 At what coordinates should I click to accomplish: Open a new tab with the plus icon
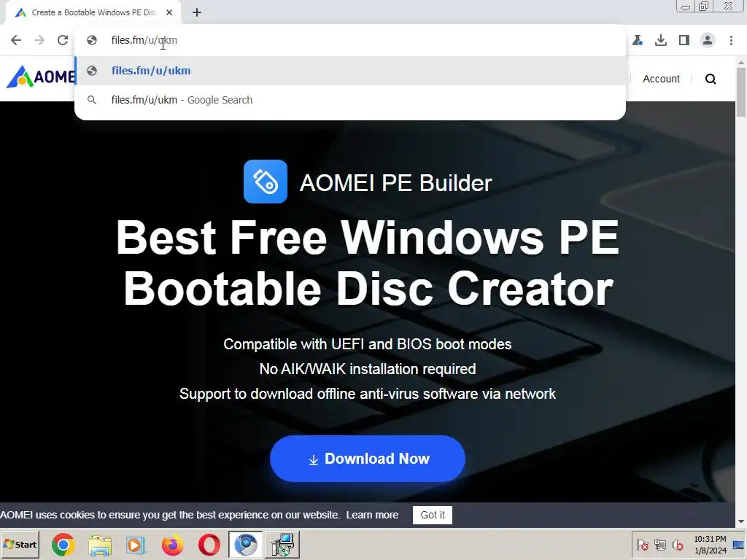(197, 12)
